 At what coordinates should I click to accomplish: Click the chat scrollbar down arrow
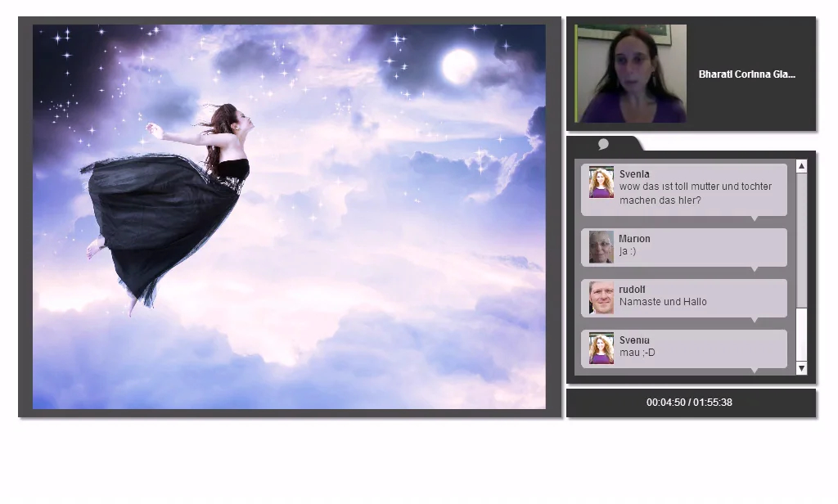point(801,368)
